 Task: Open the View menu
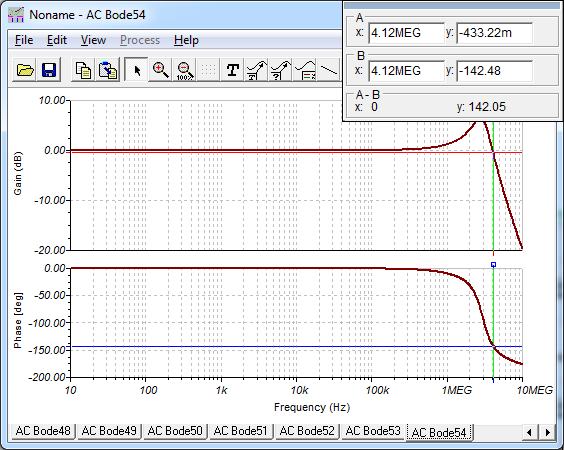coord(93,40)
